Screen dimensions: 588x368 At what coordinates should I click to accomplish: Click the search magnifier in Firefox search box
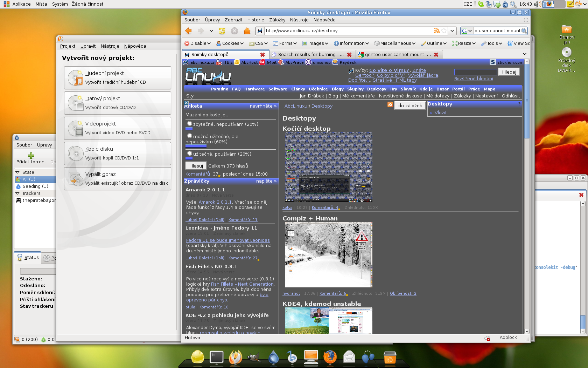524,31
